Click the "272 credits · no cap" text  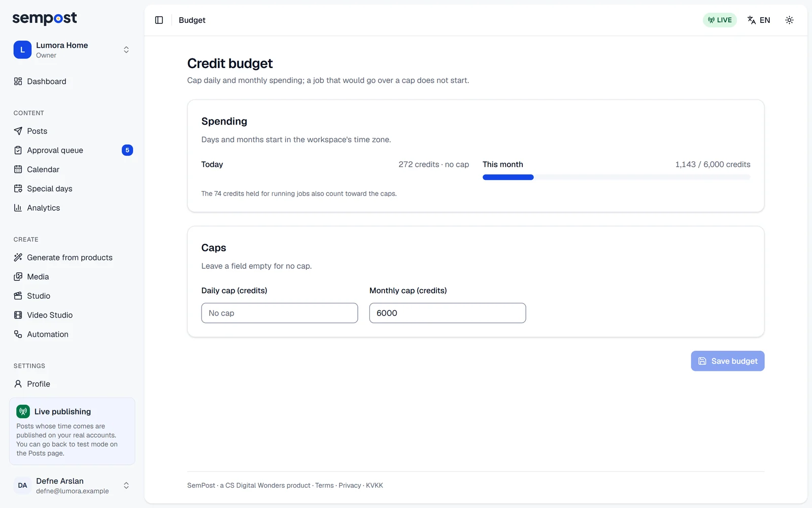pos(433,165)
